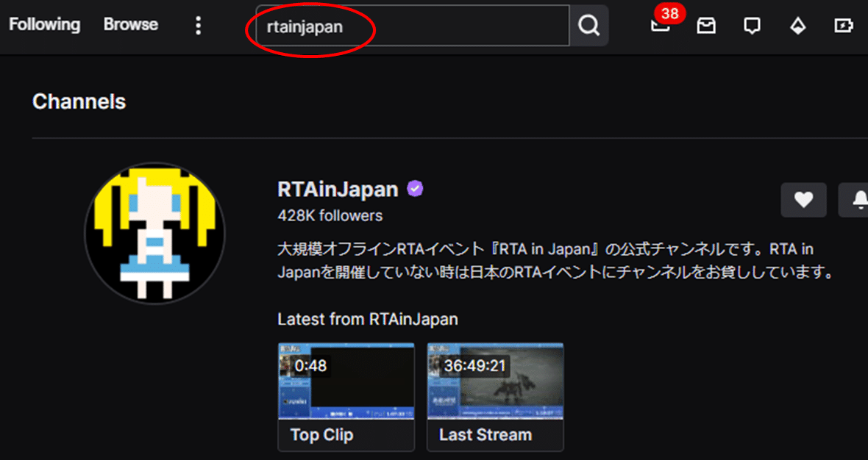Click the 36:49:21 stream duration label
Image resolution: width=868 pixels, height=460 pixels.
475,366
